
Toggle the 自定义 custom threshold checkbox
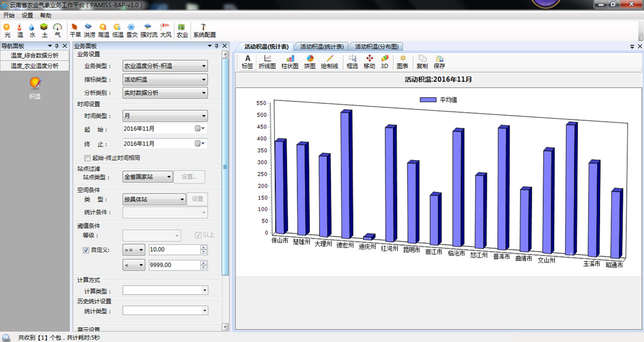pos(86,250)
